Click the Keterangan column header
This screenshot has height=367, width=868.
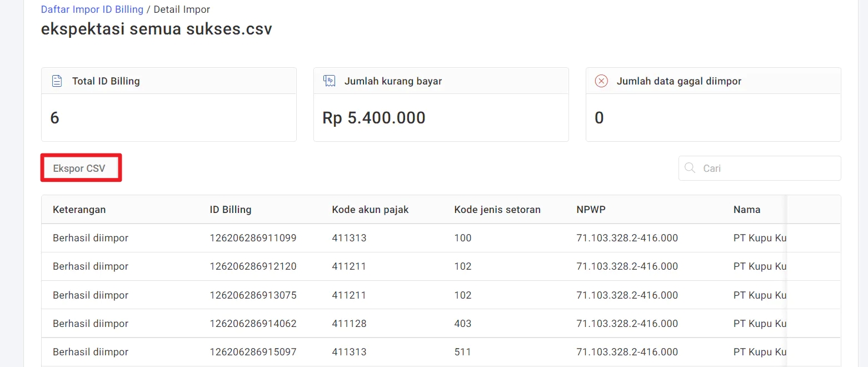[79, 210]
